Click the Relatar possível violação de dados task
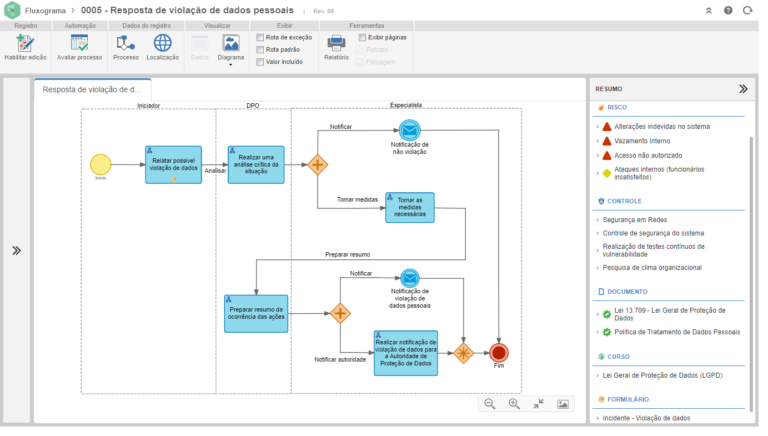 click(x=172, y=164)
